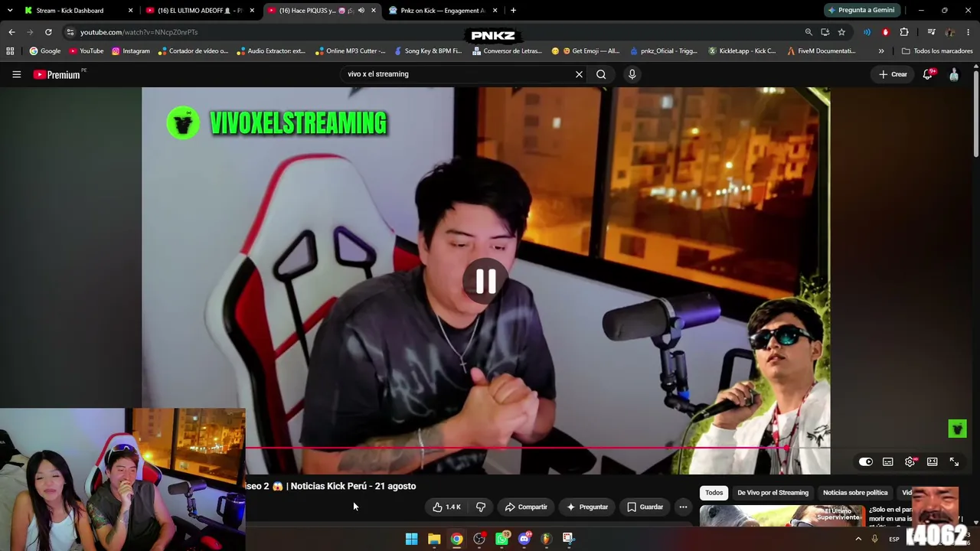Open the YouTube account avatar menu

954,74
